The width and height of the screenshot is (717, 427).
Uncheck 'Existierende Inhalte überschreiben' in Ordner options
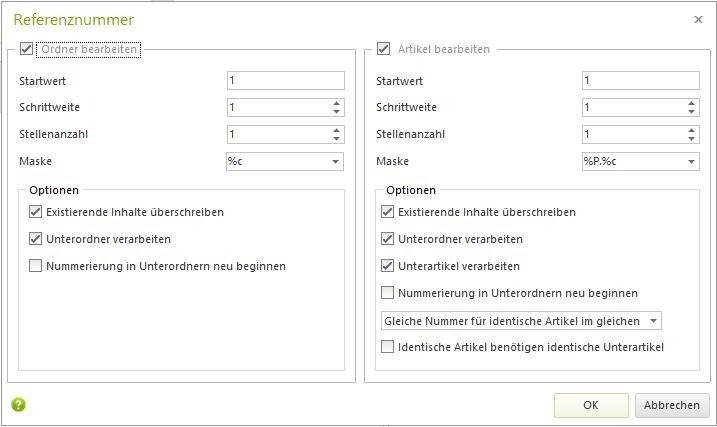pos(36,212)
